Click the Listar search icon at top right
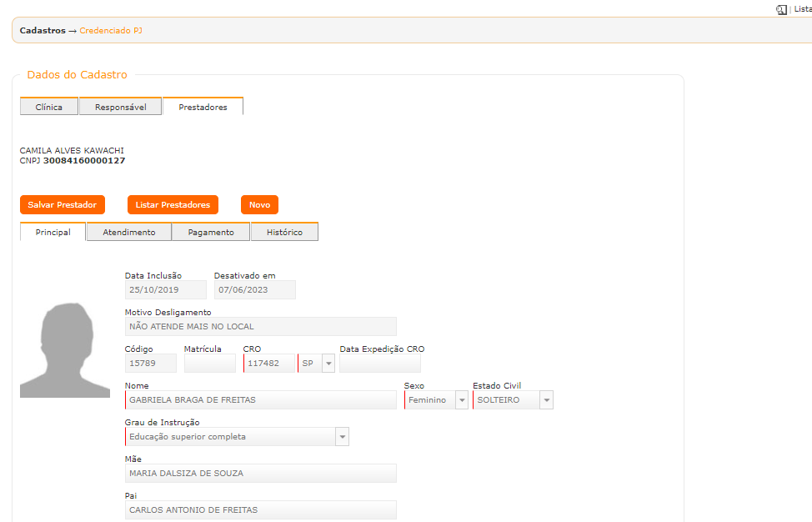Viewport: 812px width, 522px height. [x=781, y=9]
